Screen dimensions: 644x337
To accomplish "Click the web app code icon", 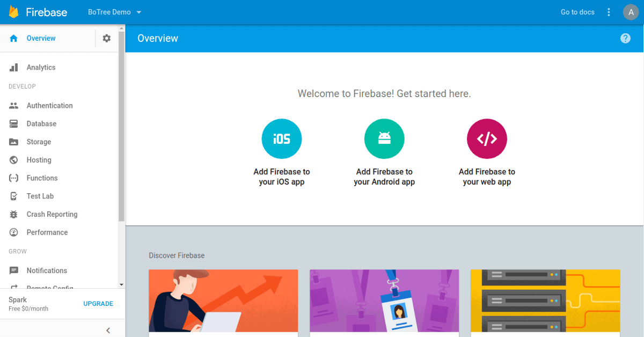I will click(487, 139).
